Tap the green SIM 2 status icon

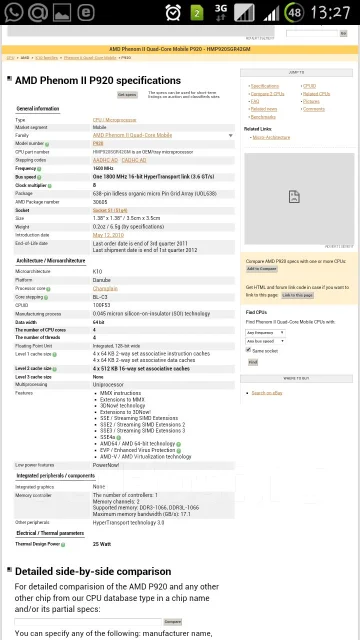coord(197,13)
